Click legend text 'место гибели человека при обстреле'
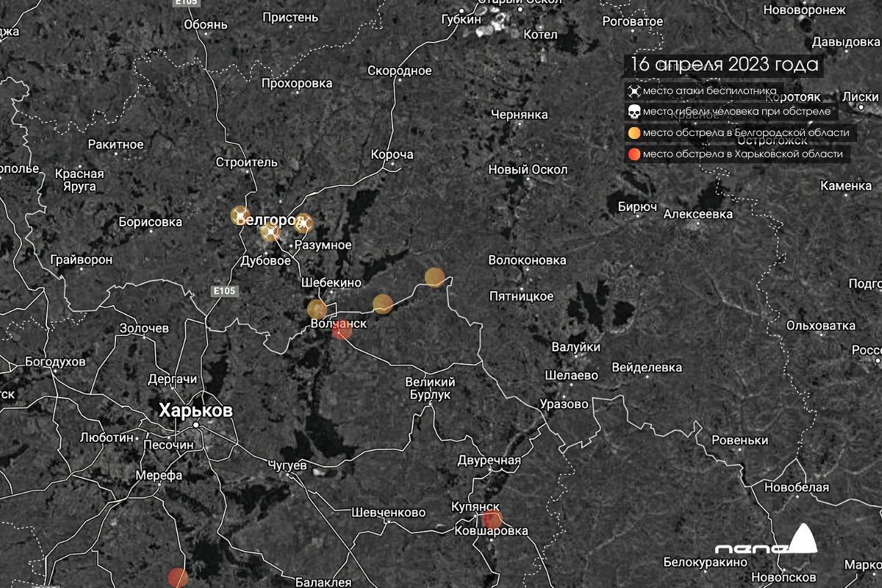Viewport: 882px width, 588px height. coord(737,112)
